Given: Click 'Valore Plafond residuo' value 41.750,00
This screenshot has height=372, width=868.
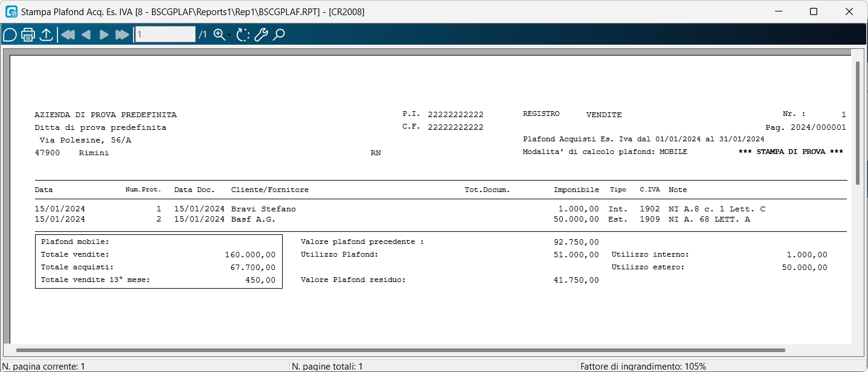Looking at the screenshot, I should (x=576, y=280).
